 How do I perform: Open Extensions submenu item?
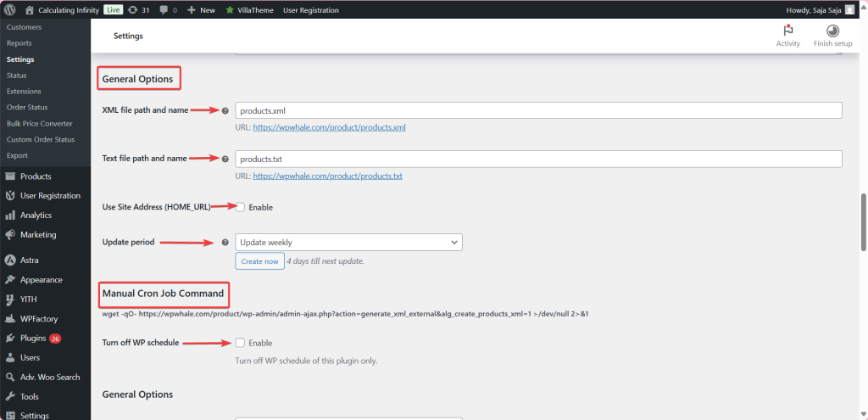pos(24,92)
